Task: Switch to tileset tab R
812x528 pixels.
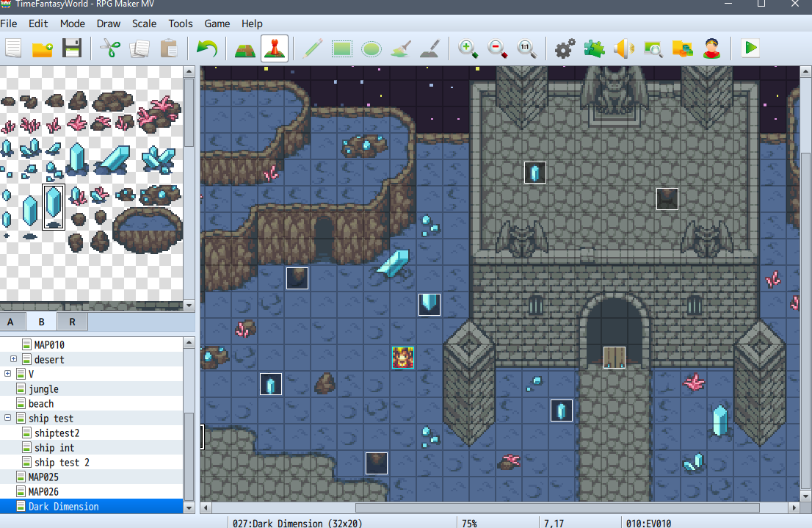Action: tap(73, 322)
